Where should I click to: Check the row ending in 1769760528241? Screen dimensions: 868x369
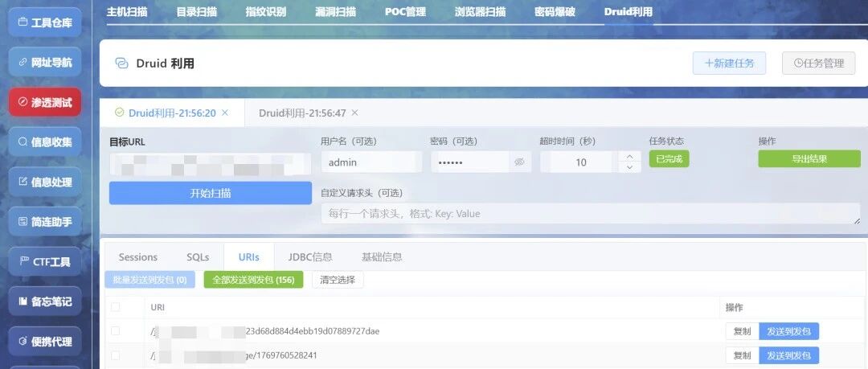coord(115,355)
